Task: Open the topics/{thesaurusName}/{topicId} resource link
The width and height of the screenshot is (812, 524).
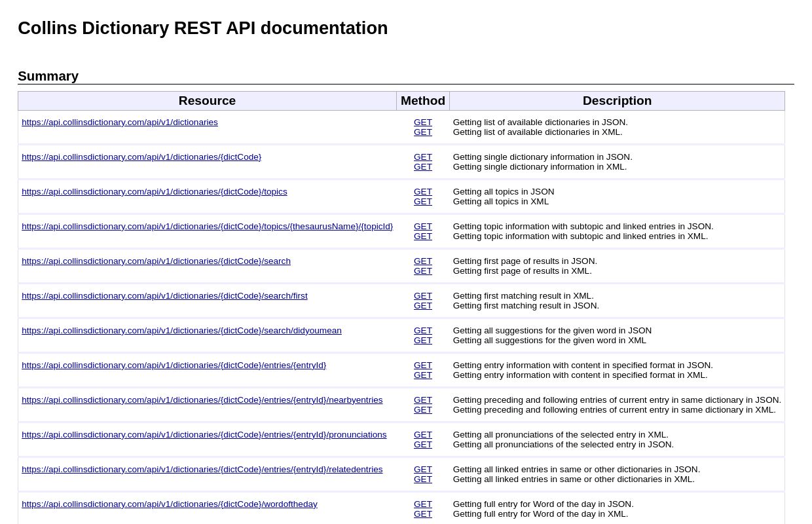Action: click(x=207, y=227)
